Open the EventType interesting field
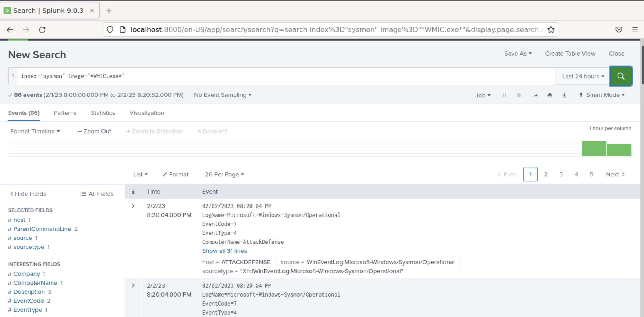The width and height of the screenshot is (644, 317). point(27,310)
